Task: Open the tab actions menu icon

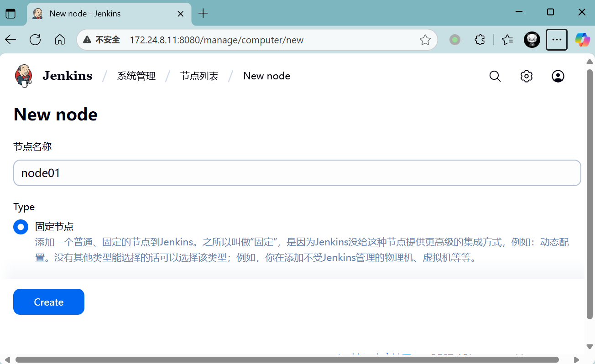Action: pyautogui.click(x=10, y=13)
